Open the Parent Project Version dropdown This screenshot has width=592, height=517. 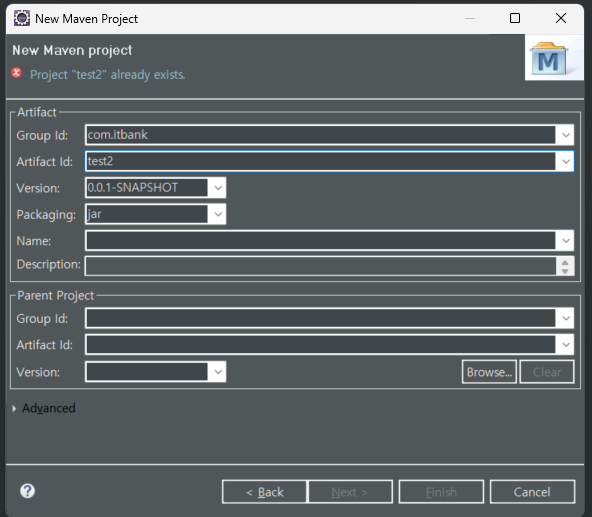tap(217, 372)
